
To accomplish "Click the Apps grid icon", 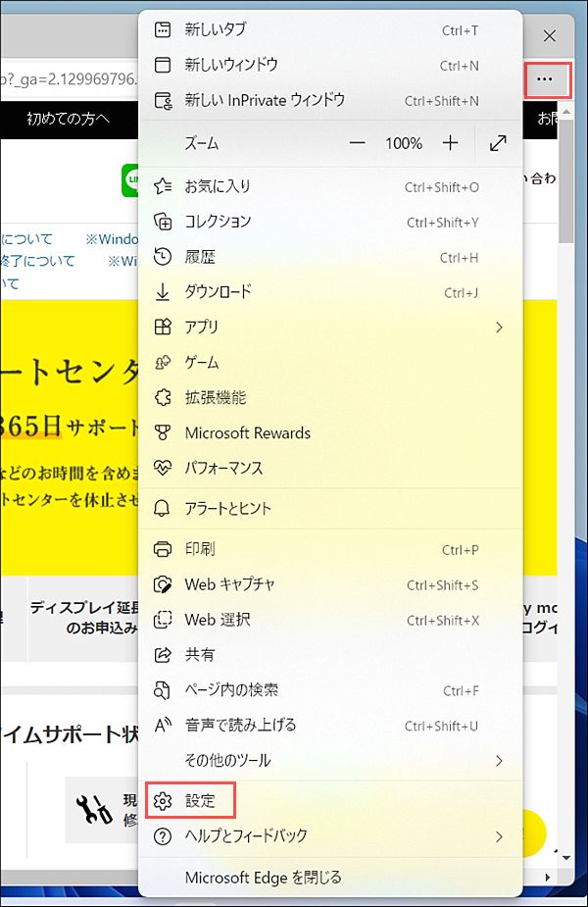I will click(163, 328).
